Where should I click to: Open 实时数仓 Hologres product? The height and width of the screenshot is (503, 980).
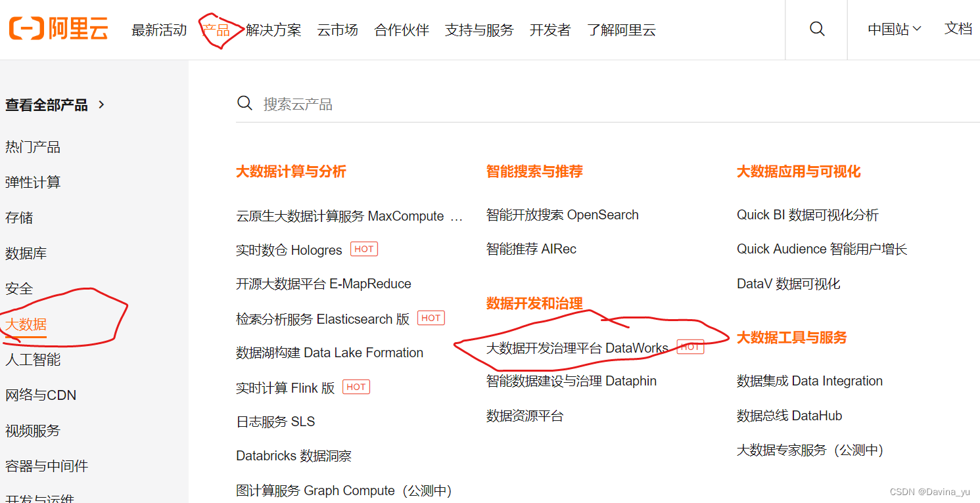289,250
